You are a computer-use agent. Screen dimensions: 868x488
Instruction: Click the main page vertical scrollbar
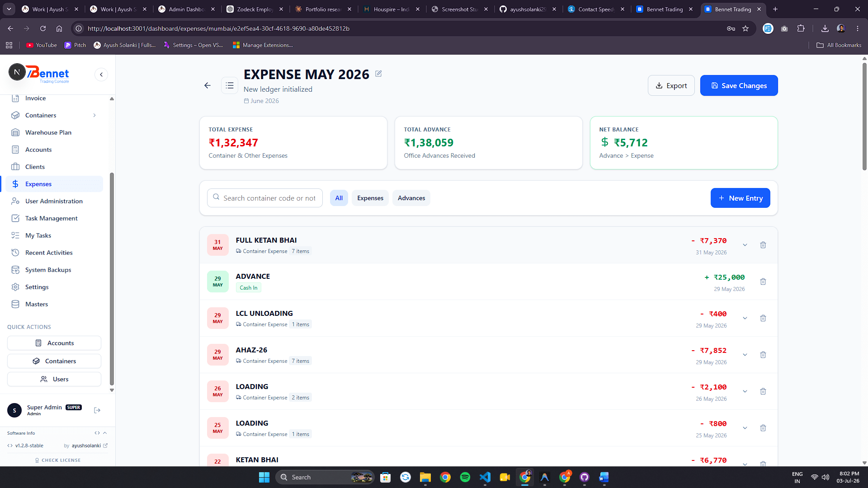click(864, 117)
